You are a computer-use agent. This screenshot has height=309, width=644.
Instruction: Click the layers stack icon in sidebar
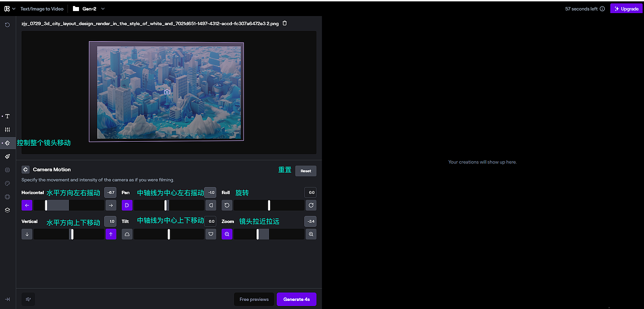(8, 210)
